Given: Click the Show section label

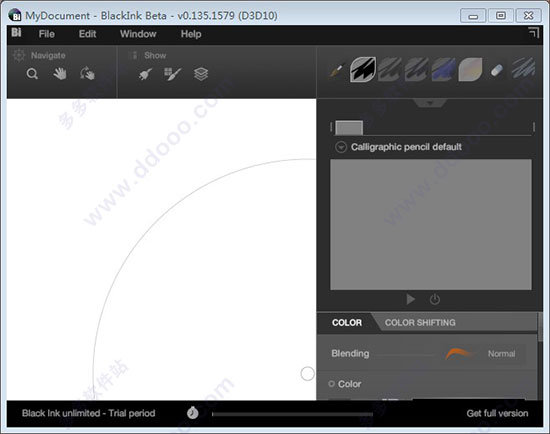Looking at the screenshot, I should 155,55.
